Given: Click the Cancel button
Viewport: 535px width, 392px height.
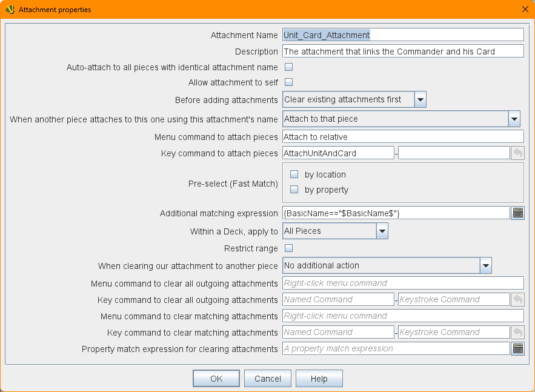Looking at the screenshot, I should coord(267,379).
